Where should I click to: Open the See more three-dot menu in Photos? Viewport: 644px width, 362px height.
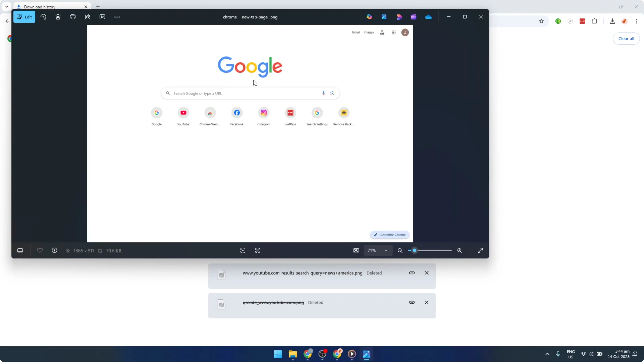[x=117, y=17]
